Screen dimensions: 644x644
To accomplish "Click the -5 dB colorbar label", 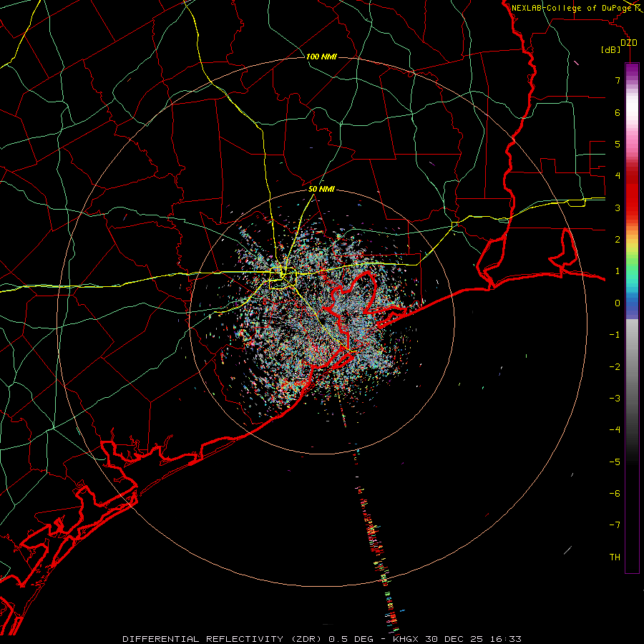I will point(615,462).
